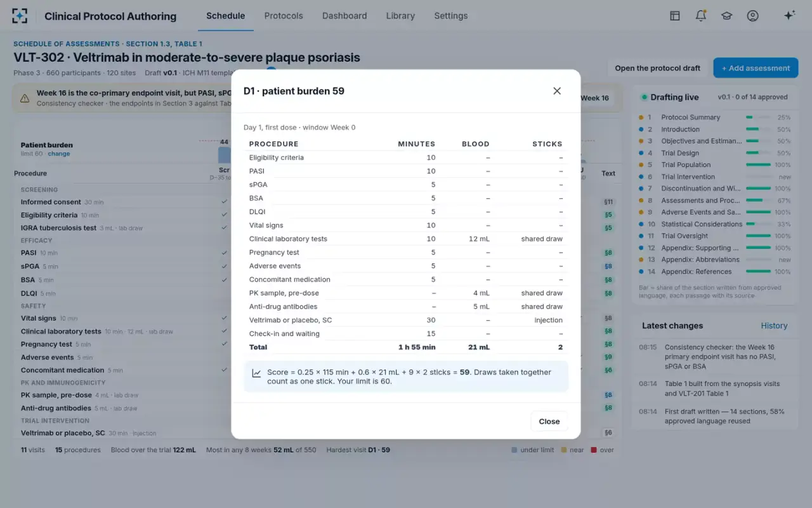Switch to the Protocols tab
This screenshot has width=812, height=508.
pos(284,16)
